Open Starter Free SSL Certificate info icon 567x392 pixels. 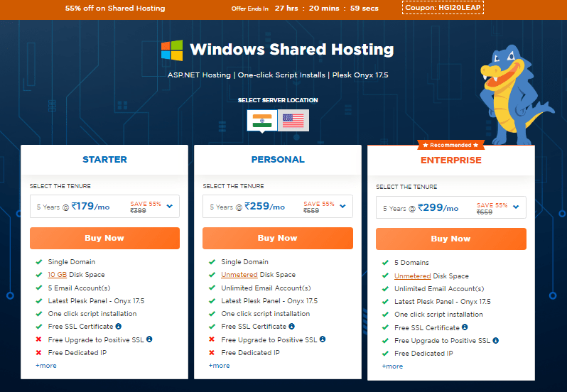click(118, 326)
